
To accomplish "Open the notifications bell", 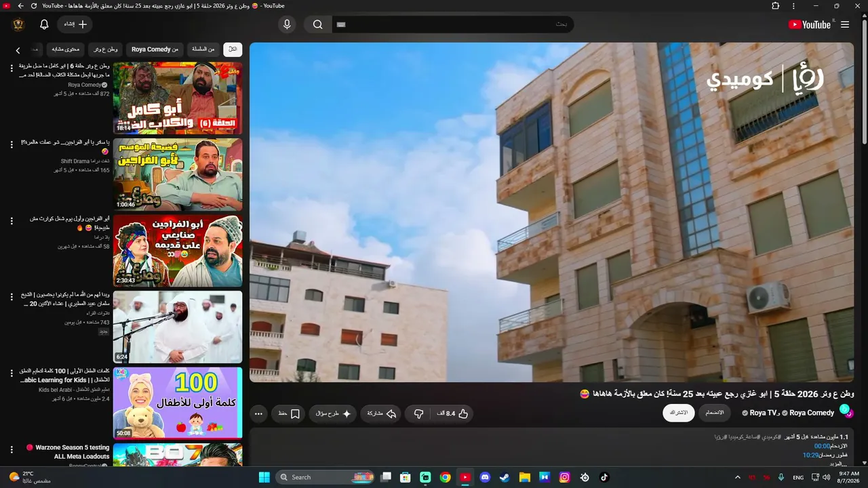I will (44, 24).
